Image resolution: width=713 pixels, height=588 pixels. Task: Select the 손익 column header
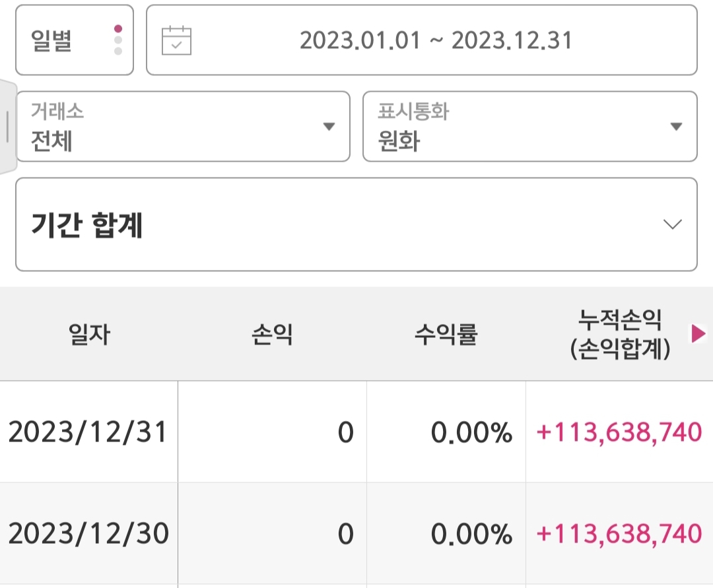pyautogui.click(x=272, y=335)
